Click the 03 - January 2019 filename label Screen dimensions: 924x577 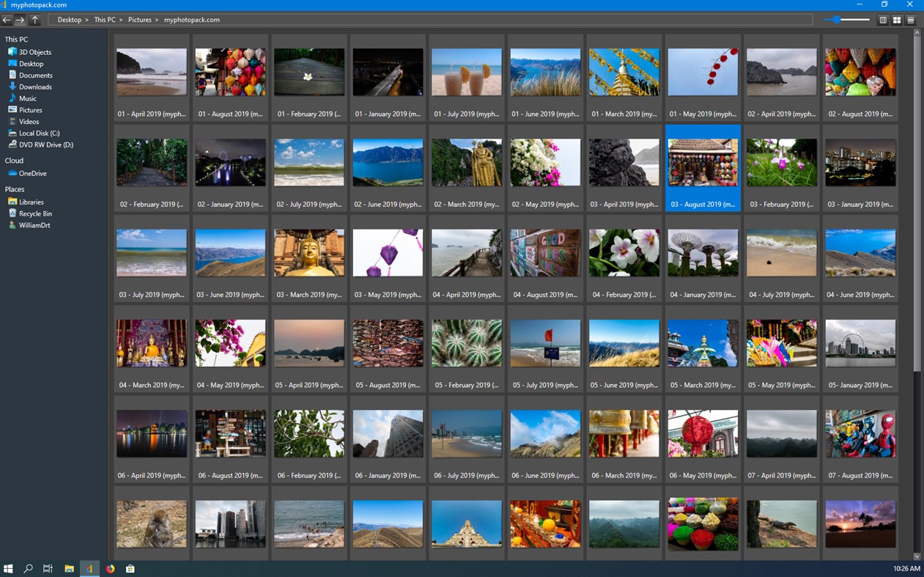tap(860, 205)
